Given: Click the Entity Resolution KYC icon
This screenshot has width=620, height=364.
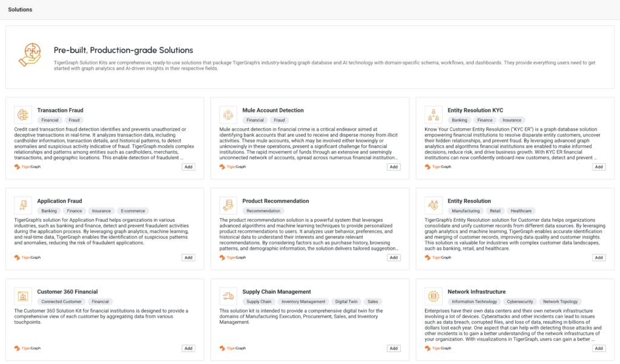Looking at the screenshot, I should pyautogui.click(x=434, y=115).
